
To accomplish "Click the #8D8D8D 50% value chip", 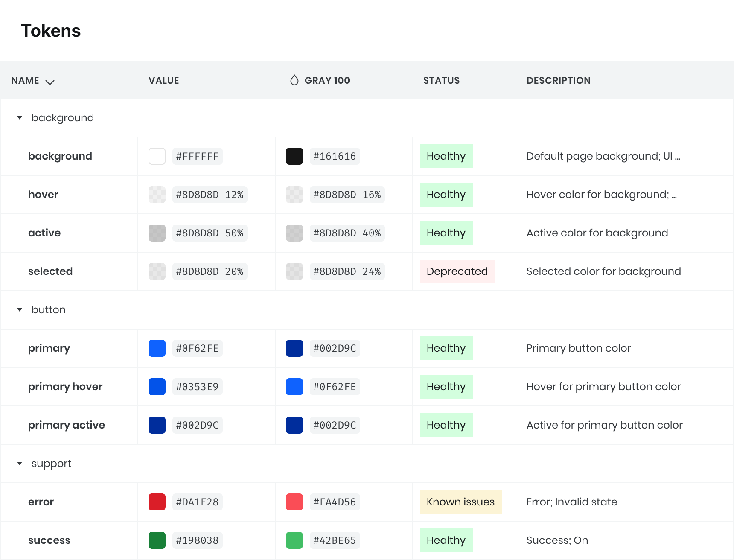I will click(210, 233).
